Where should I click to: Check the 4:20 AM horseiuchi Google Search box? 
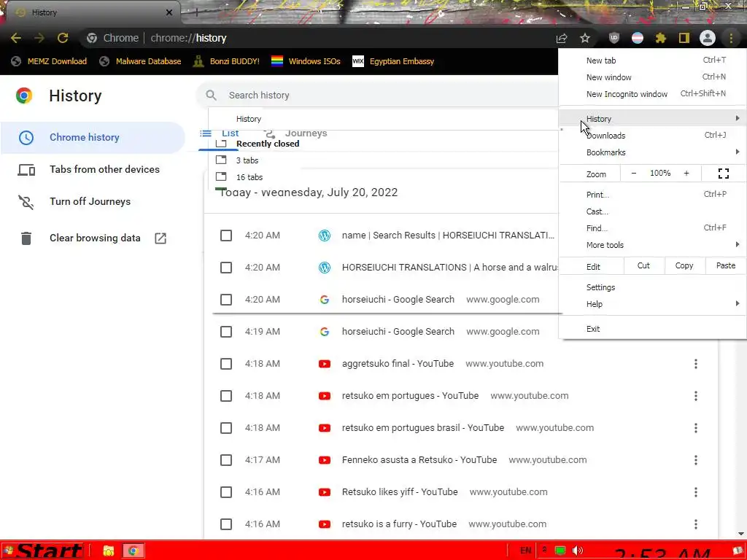click(x=226, y=300)
